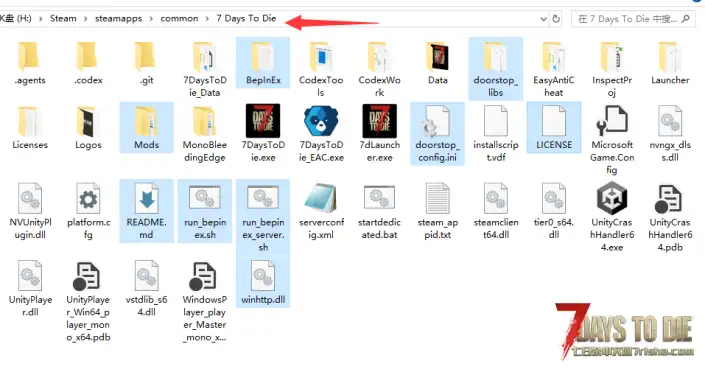Image resolution: width=705 pixels, height=372 pixels.
Task: Expand subfolders after common breadcrumb
Action: click(x=207, y=19)
